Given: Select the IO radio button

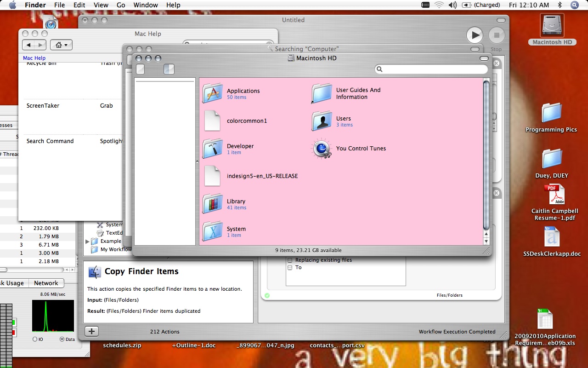Looking at the screenshot, I should pos(35,339).
